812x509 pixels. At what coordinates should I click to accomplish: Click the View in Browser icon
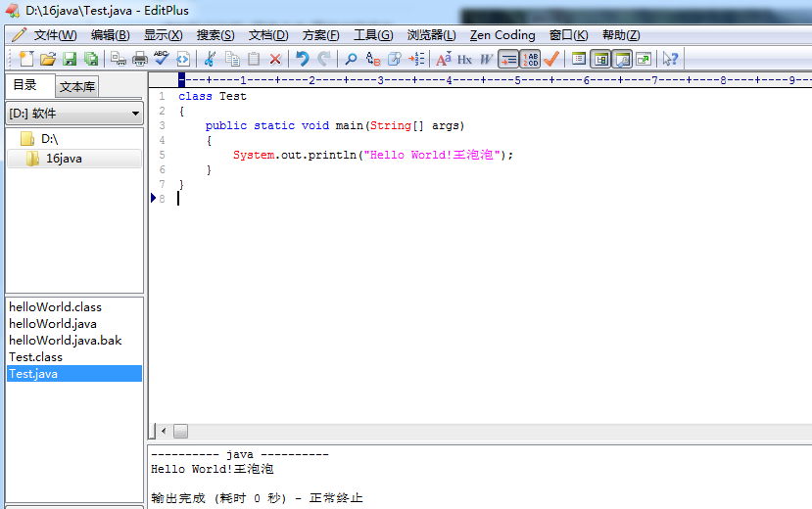[183, 59]
